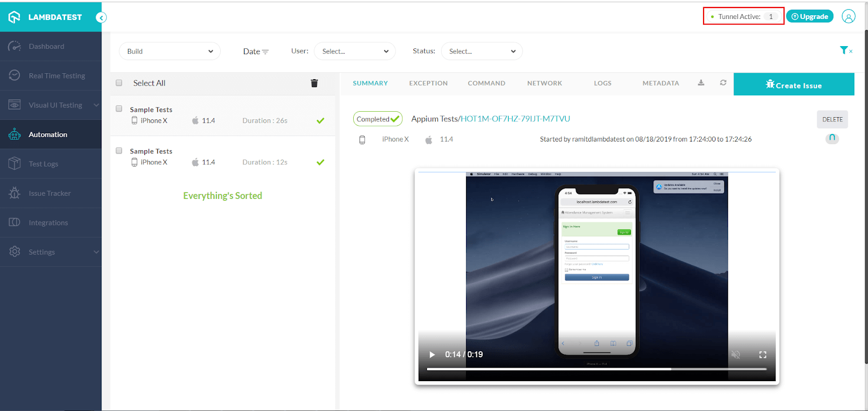This screenshot has width=868, height=411.
Task: Open the Build dropdown
Action: (170, 52)
